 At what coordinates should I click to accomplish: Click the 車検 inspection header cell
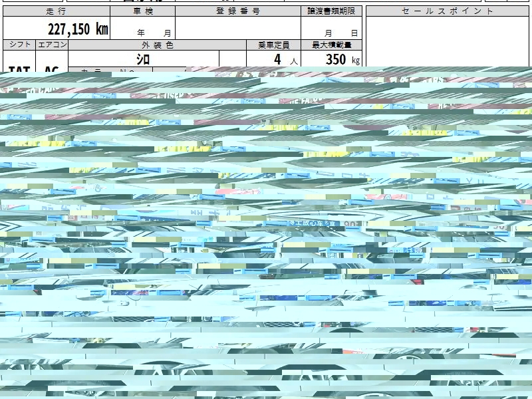click(142, 11)
